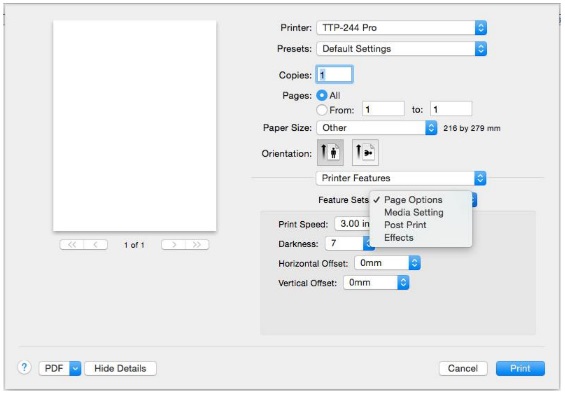Image resolution: width=565 pixels, height=394 pixels.
Task: Open the Horizontal Offset dropdown
Action: pyautogui.click(x=387, y=263)
